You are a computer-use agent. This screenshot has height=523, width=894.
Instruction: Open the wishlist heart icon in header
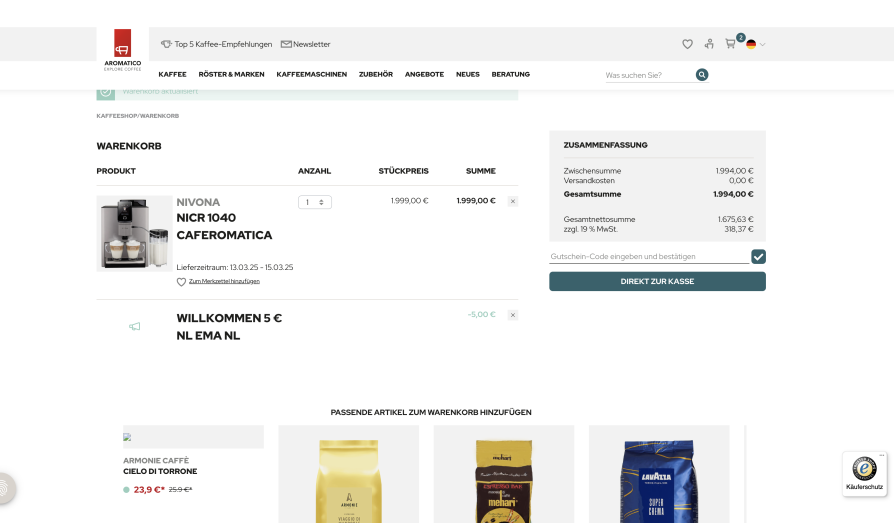pyautogui.click(x=687, y=44)
